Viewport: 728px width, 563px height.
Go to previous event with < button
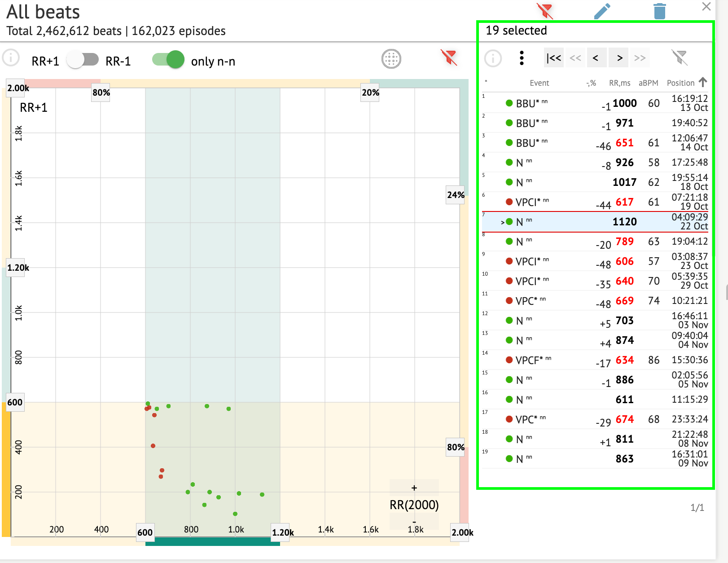click(596, 58)
